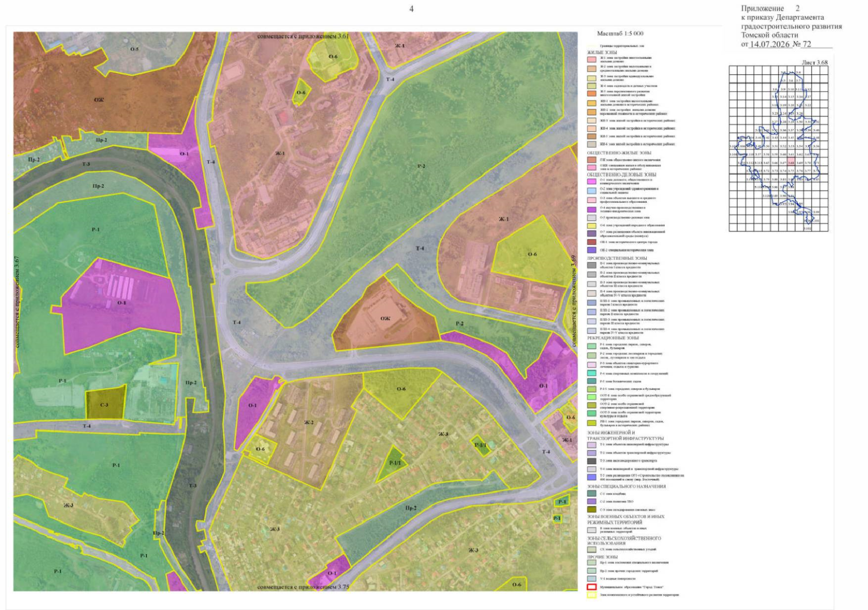The height and width of the screenshot is (610, 868).
Task: Click the red-outlined Город Томск legend swatch
Action: click(x=591, y=587)
